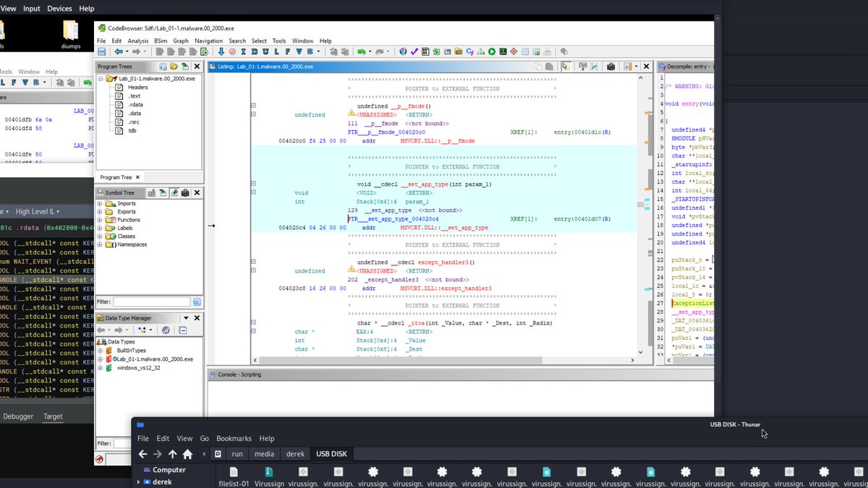Image resolution: width=868 pixels, height=488 pixels.
Task: Select the Program Tree tab
Action: coord(116,177)
